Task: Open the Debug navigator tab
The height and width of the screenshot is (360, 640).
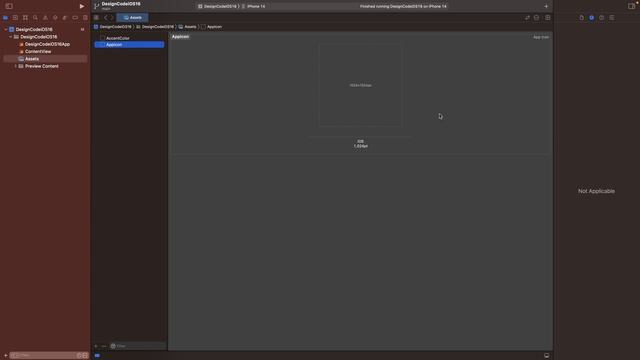Action: pyautogui.click(x=65, y=18)
